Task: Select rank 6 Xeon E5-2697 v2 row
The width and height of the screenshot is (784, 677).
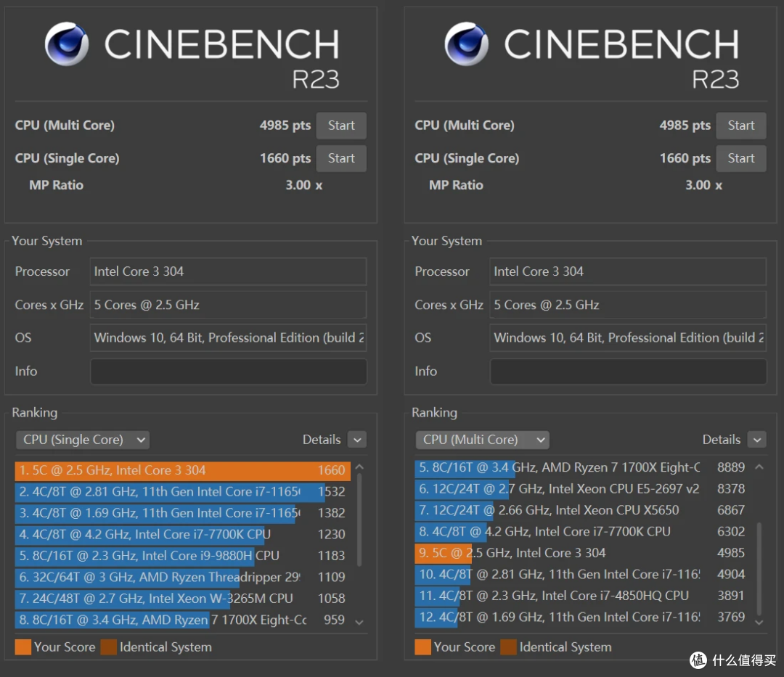Action: pyautogui.click(x=582, y=489)
